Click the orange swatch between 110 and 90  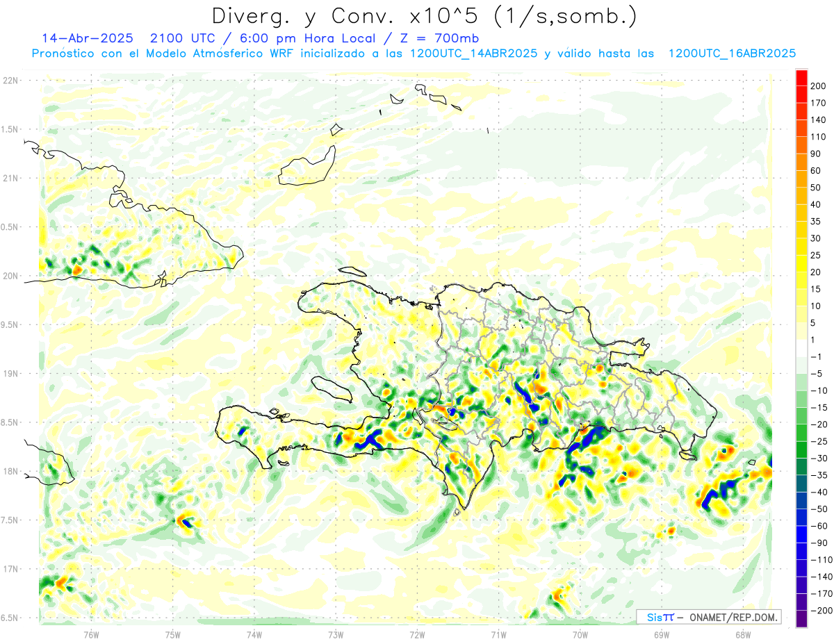click(x=801, y=145)
